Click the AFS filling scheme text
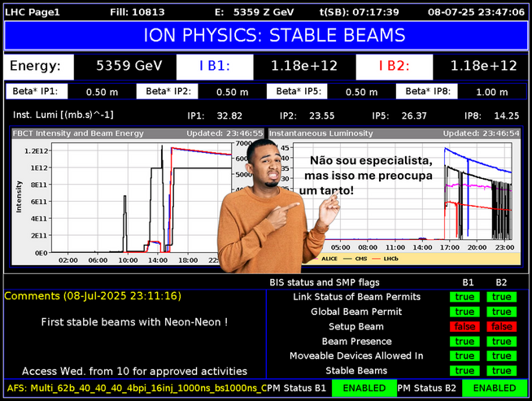The image size is (532, 401). (x=134, y=389)
